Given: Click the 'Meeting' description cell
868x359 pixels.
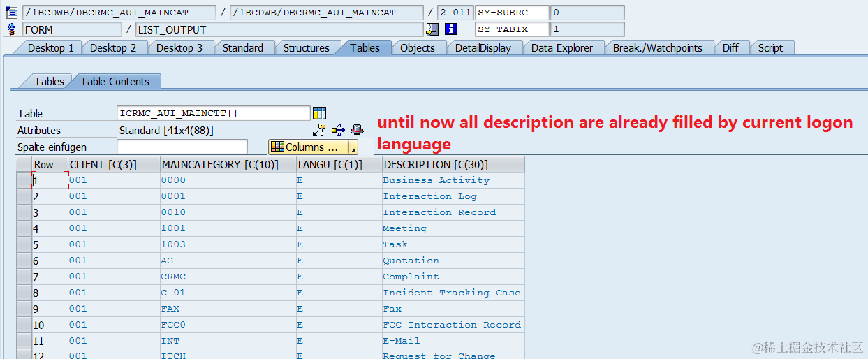Looking at the screenshot, I should (x=453, y=228).
